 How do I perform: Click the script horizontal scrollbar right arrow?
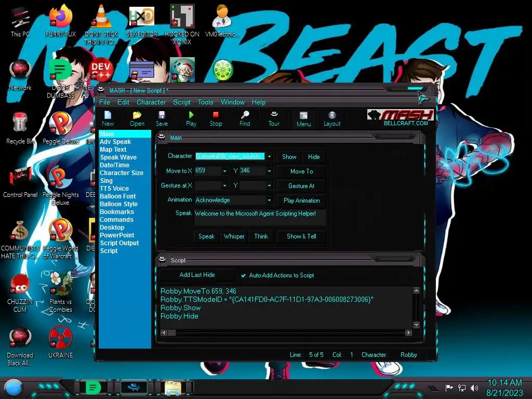[408, 333]
